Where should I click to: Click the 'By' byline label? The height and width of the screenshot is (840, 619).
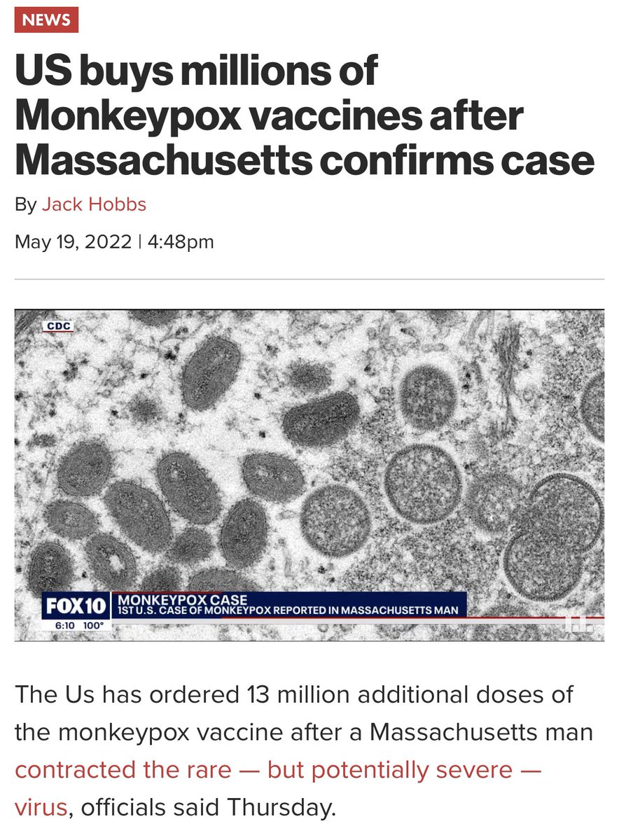coord(25,205)
